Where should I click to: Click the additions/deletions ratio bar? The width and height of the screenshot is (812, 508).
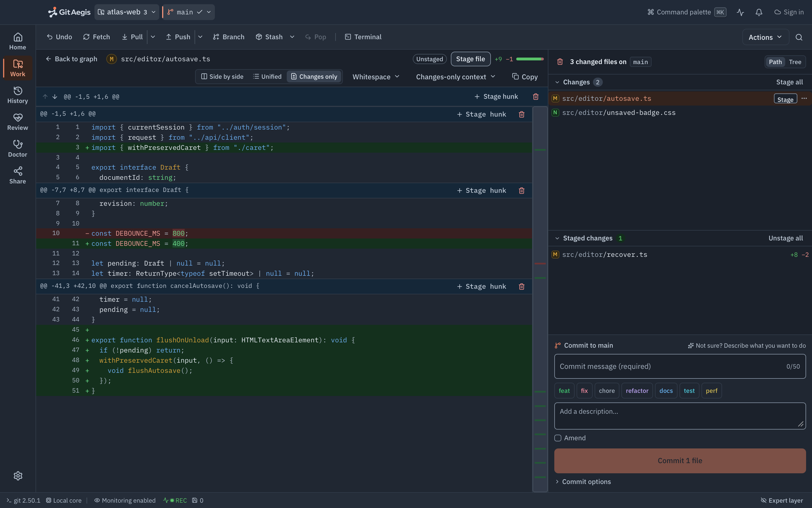530,59
